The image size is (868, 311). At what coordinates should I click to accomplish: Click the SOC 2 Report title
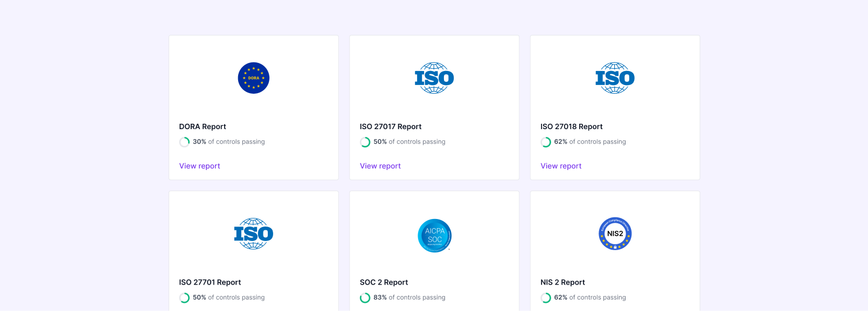point(384,282)
